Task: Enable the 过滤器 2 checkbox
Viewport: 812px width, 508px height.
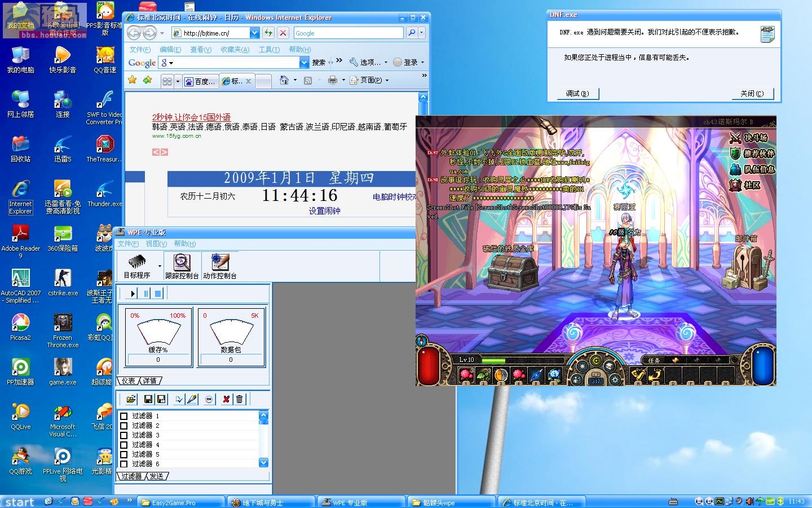Action: click(124, 426)
